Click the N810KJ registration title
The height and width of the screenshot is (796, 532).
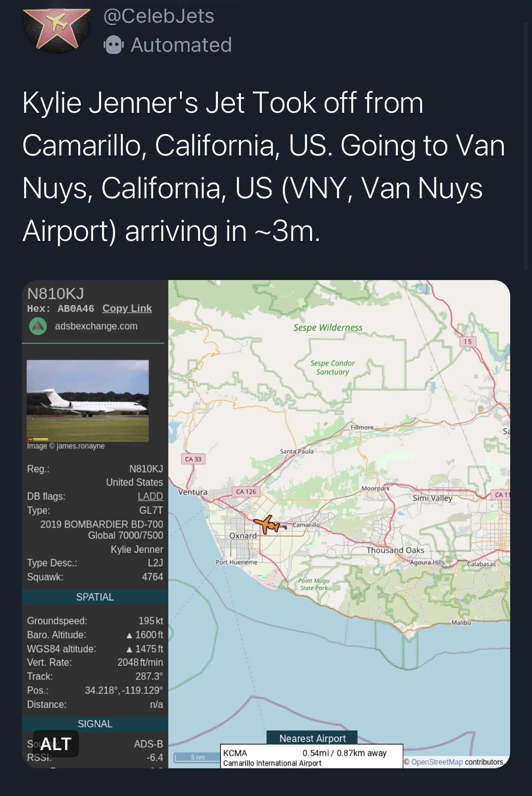click(x=55, y=294)
